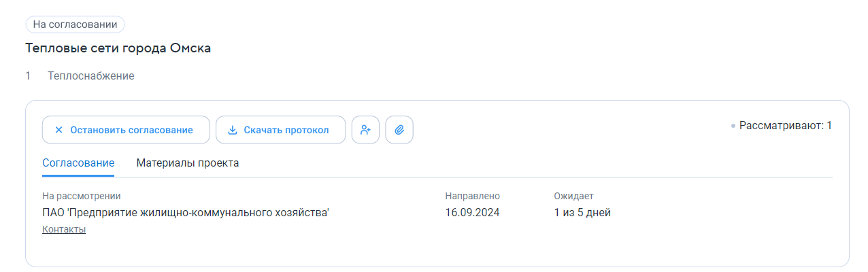Open the Материалы проекта tab
The width and height of the screenshot is (868, 272).
point(188,163)
